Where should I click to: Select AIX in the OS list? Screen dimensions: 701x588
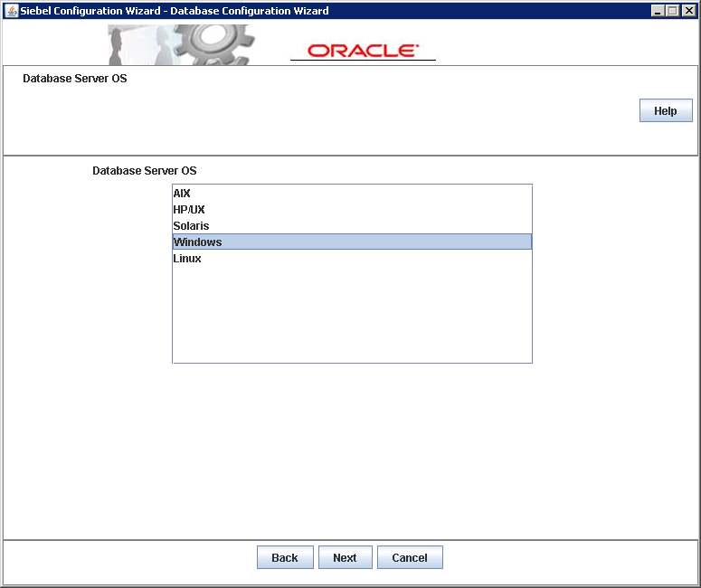click(352, 194)
